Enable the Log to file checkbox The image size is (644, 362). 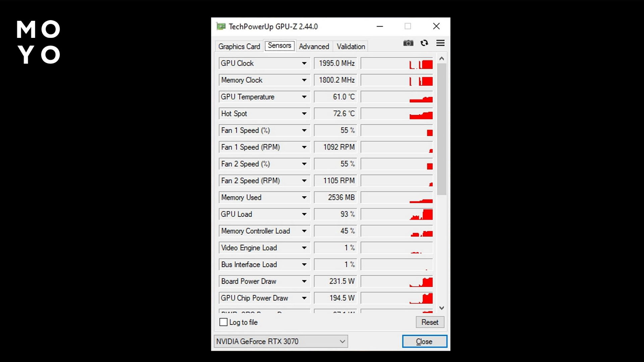[x=223, y=322]
